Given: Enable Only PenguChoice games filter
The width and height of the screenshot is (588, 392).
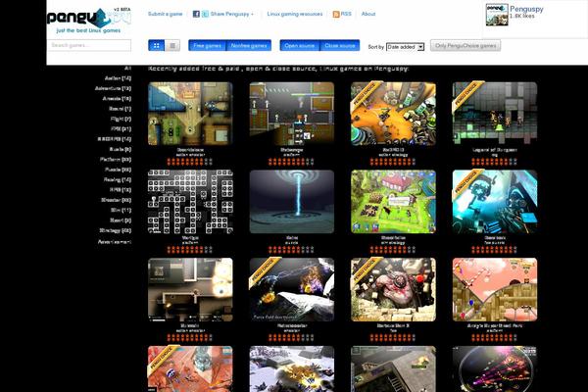Looking at the screenshot, I should pyautogui.click(x=465, y=46).
